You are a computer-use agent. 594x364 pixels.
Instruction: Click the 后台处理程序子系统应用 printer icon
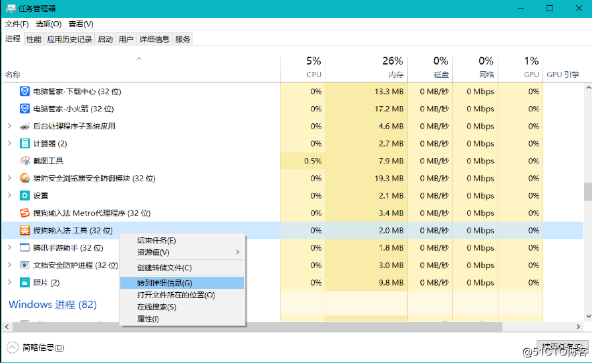(24, 127)
